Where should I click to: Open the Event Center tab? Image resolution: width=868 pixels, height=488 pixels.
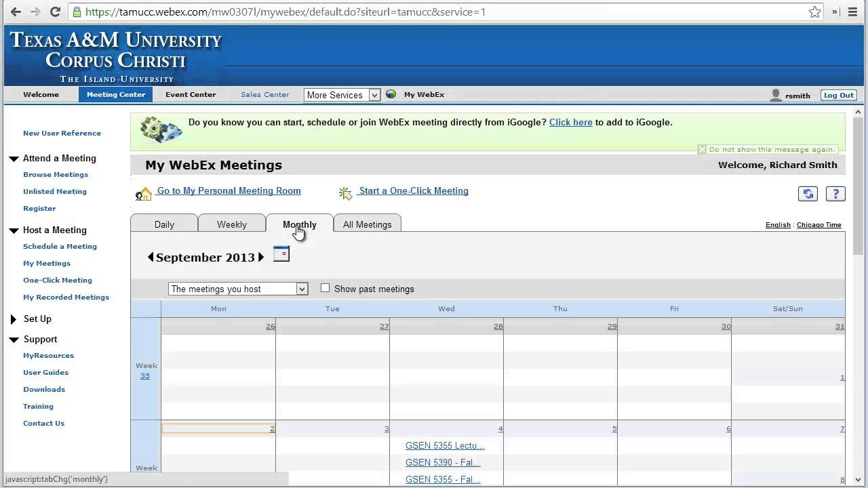191,95
